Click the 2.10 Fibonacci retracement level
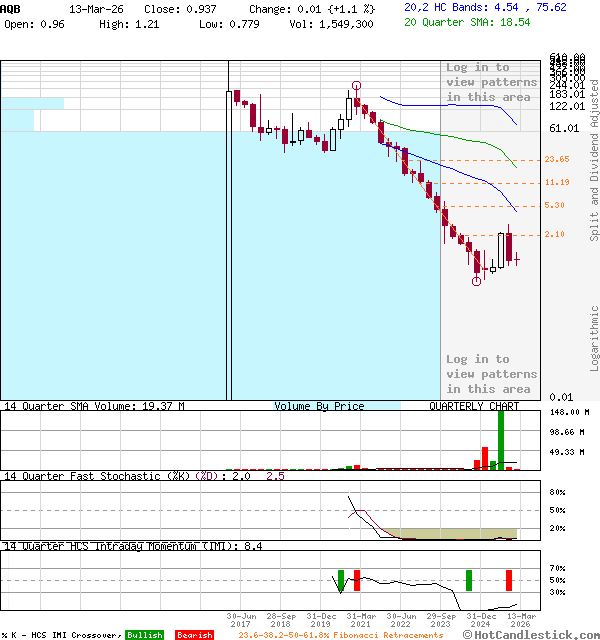Viewport: 600px width, 640px height. [x=554, y=234]
